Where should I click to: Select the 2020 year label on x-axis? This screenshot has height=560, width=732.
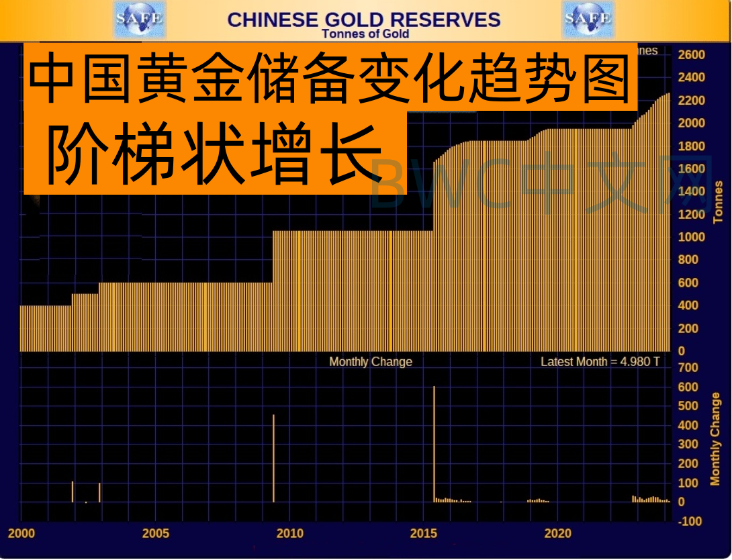pyautogui.click(x=558, y=534)
